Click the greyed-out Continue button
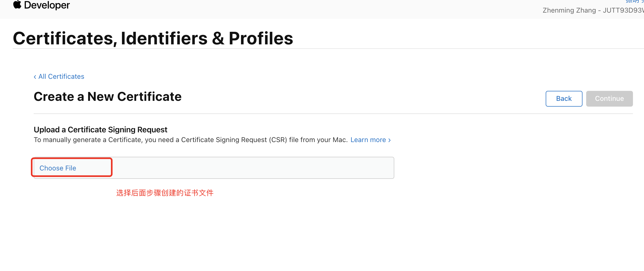The image size is (644, 271). click(609, 99)
